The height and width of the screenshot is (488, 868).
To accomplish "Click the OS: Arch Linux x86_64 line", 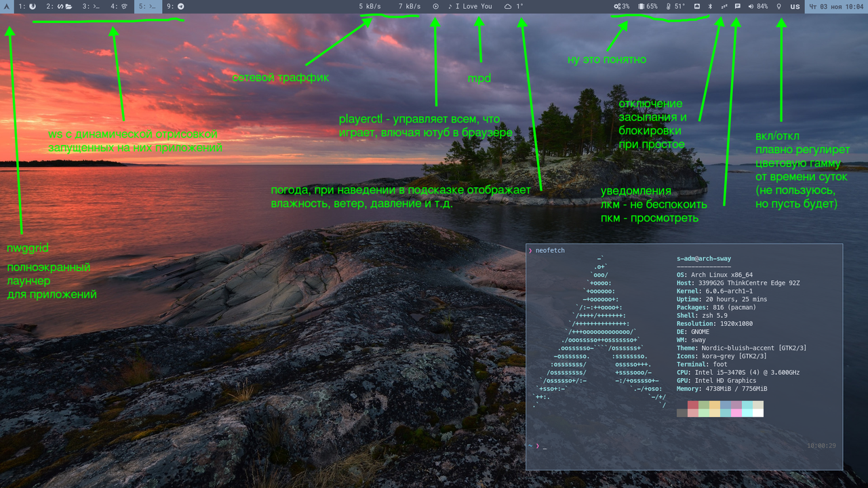I will (715, 275).
